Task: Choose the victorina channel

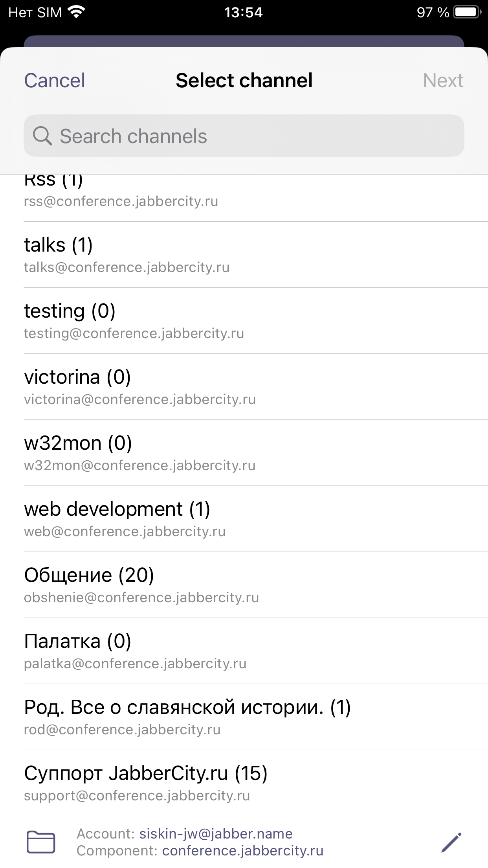Action: [244, 387]
